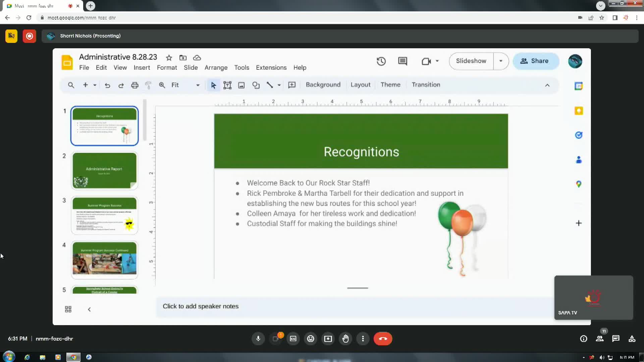Toggle the Meet microphone
The width and height of the screenshot is (644, 362).
pyautogui.click(x=258, y=339)
